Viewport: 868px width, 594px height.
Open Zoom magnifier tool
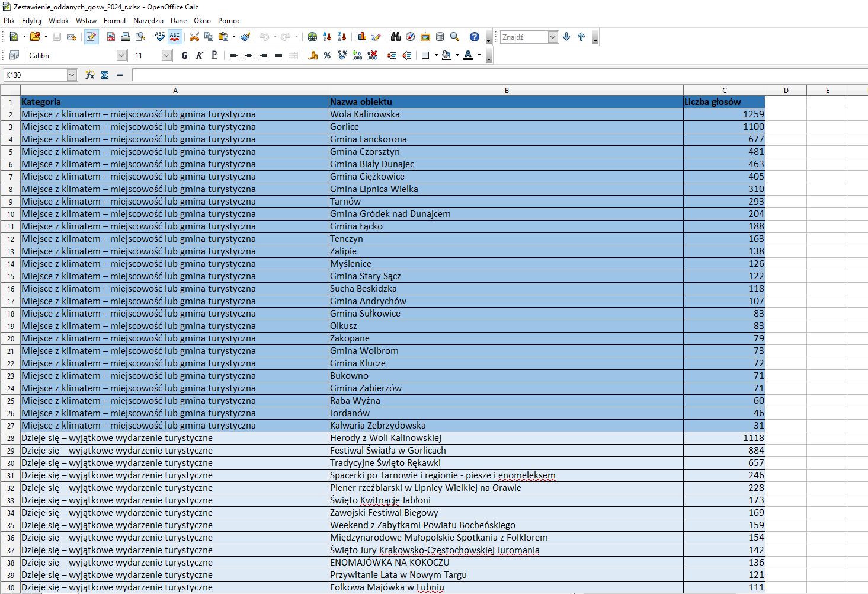pos(454,37)
